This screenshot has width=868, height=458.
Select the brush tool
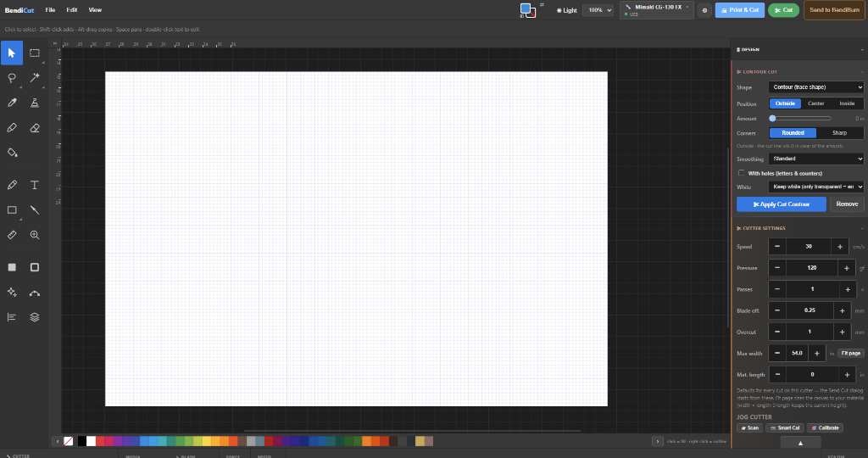(12, 127)
